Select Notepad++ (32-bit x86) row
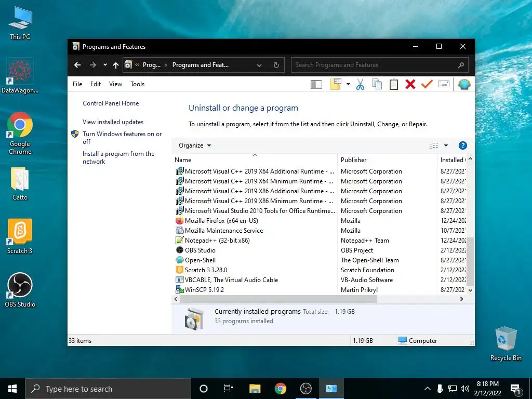This screenshot has width=532, height=399. pyautogui.click(x=320, y=240)
